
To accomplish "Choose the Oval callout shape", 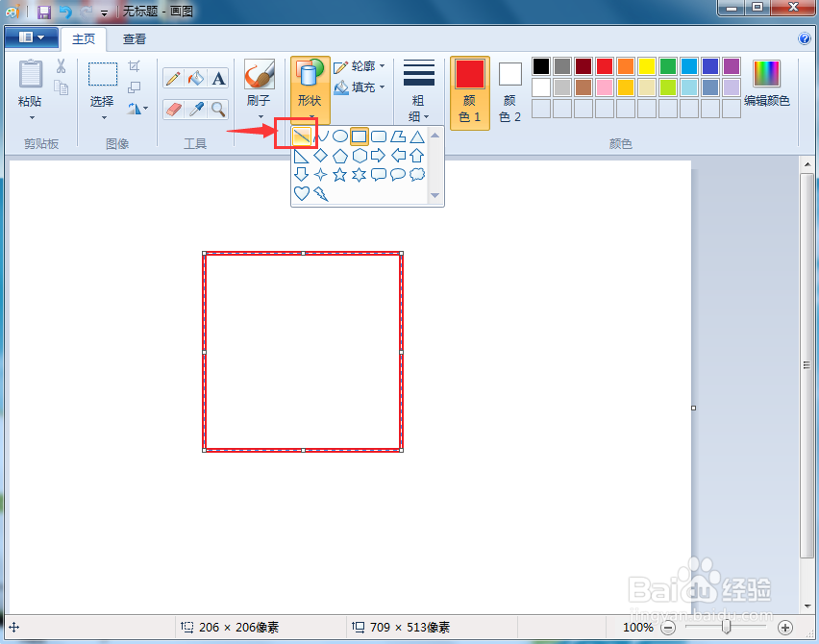I will (398, 174).
